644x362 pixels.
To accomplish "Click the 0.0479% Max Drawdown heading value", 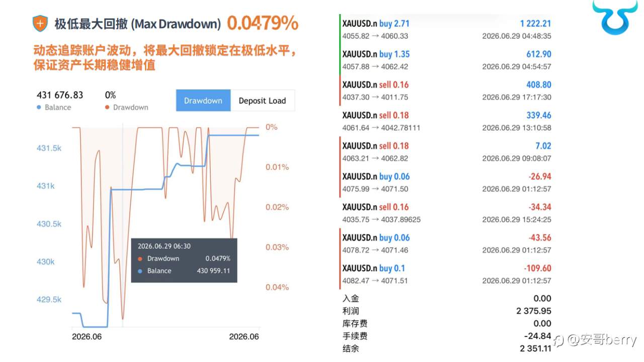I will [263, 23].
